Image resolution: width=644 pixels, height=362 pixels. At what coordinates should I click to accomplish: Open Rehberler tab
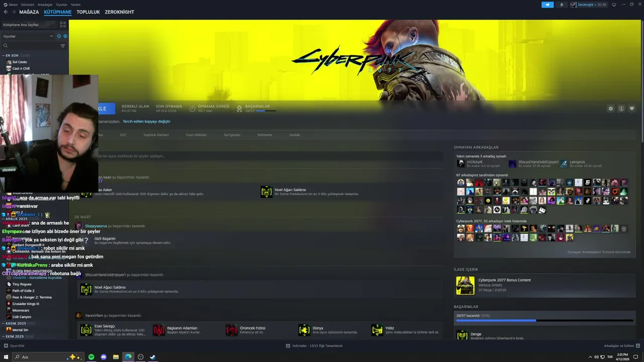265,135
